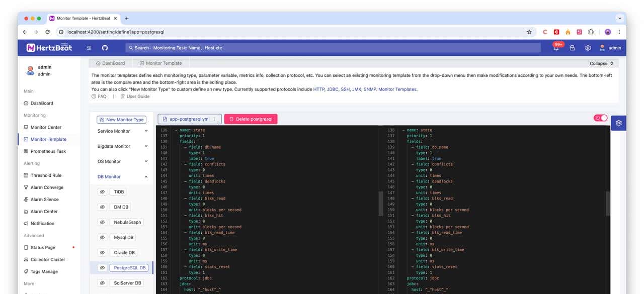Switch to the DashBoard tab
The height and width of the screenshot is (294, 644).
[x=110, y=63]
